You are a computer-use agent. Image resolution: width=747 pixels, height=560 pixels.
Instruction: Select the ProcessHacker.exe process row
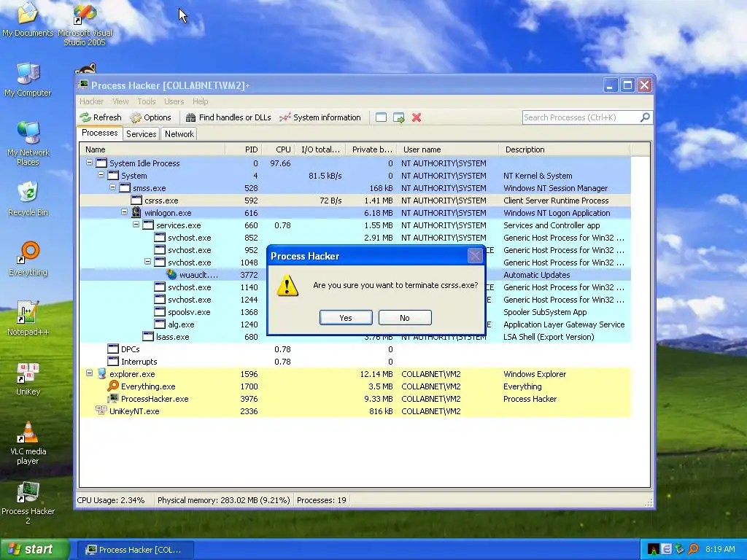point(355,399)
